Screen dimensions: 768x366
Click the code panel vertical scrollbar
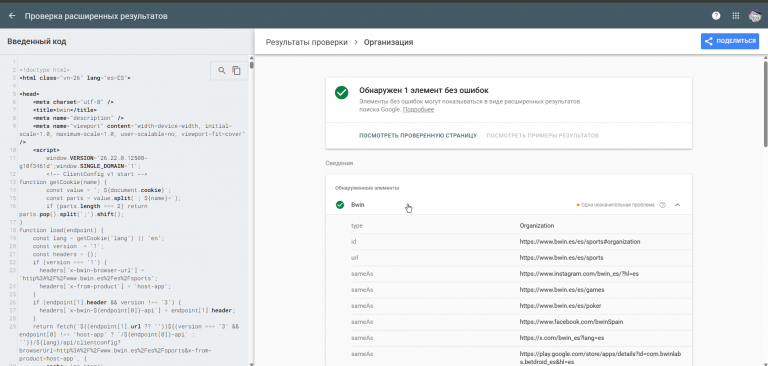(x=252, y=65)
